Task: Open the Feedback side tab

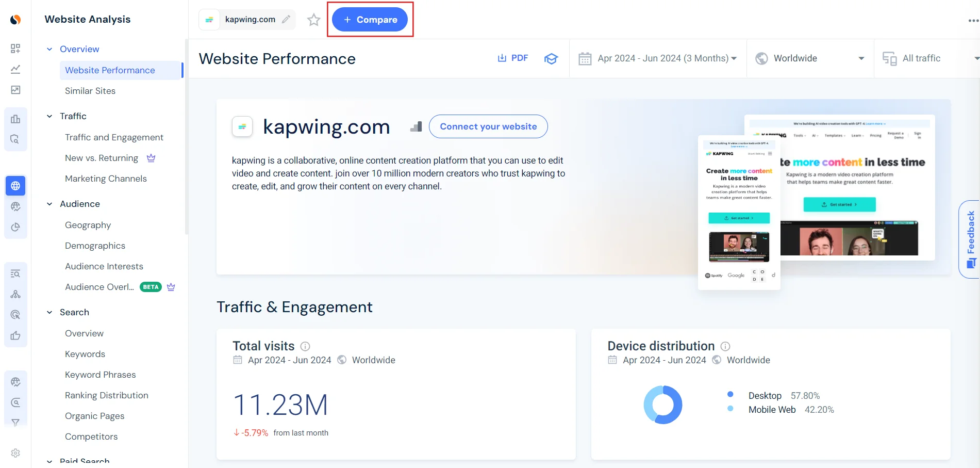Action: (x=970, y=239)
